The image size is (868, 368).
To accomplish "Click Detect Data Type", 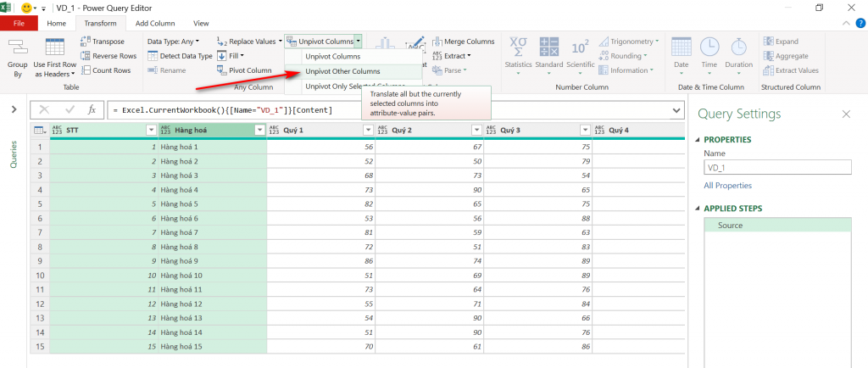I will pyautogui.click(x=180, y=56).
